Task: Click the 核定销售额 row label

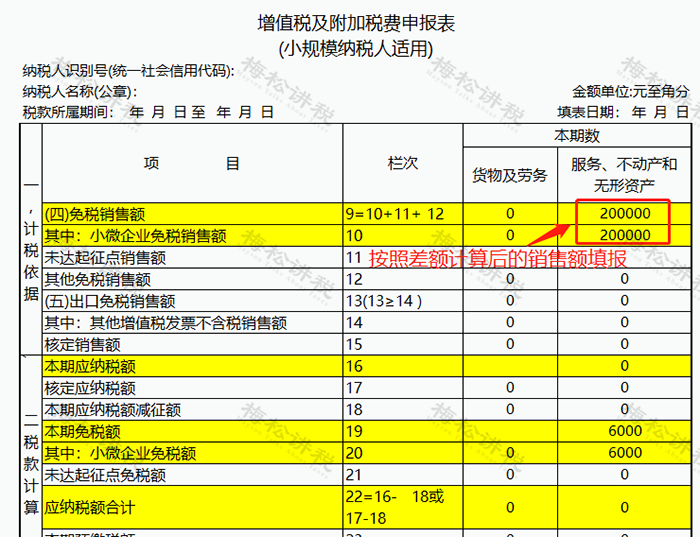Action: tap(82, 345)
